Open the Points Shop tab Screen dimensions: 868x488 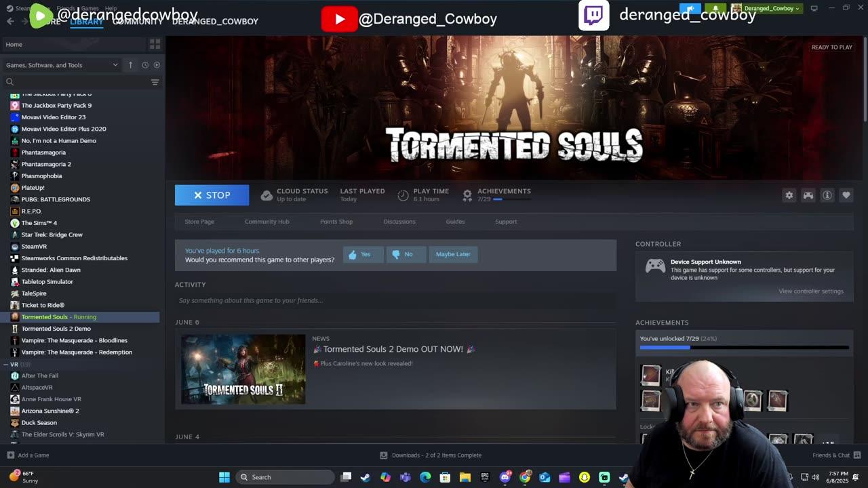pos(336,222)
